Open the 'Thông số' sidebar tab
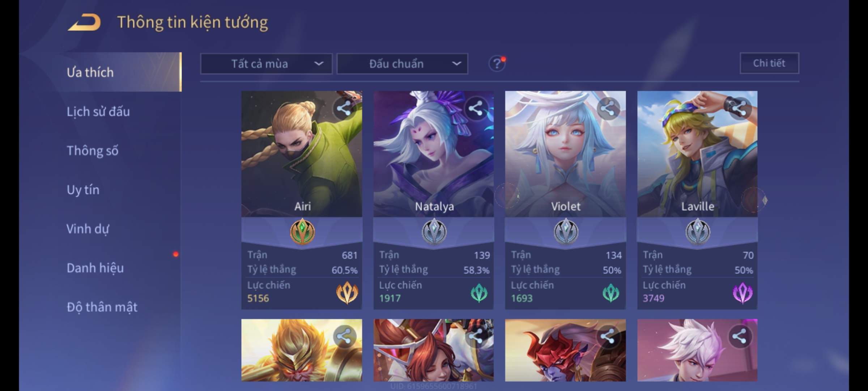The width and height of the screenshot is (868, 391). (x=93, y=151)
